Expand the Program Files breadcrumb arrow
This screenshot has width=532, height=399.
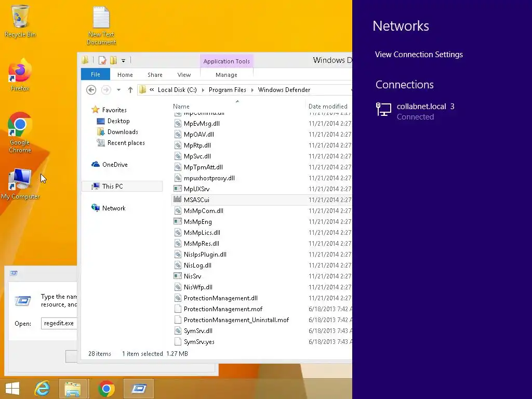coord(252,90)
